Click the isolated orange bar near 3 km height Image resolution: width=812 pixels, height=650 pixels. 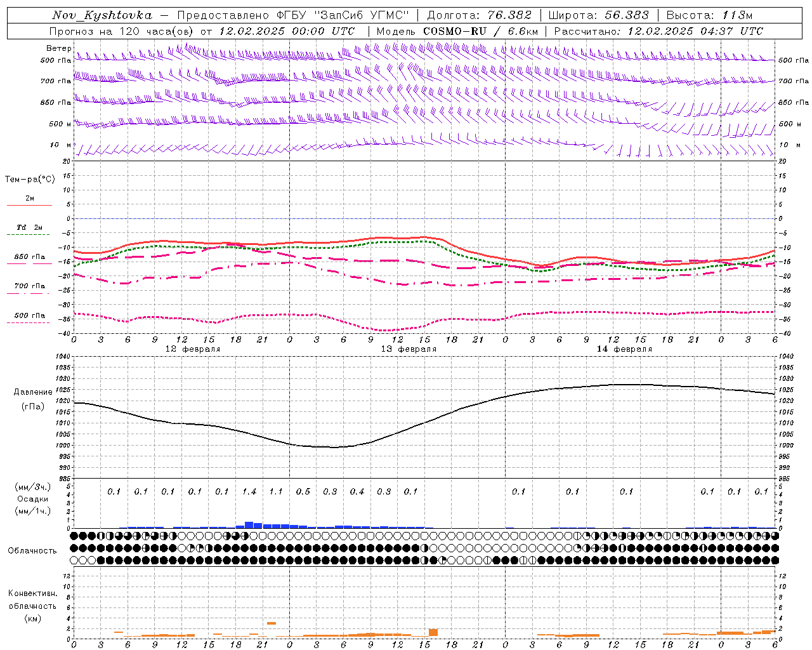coord(272,623)
